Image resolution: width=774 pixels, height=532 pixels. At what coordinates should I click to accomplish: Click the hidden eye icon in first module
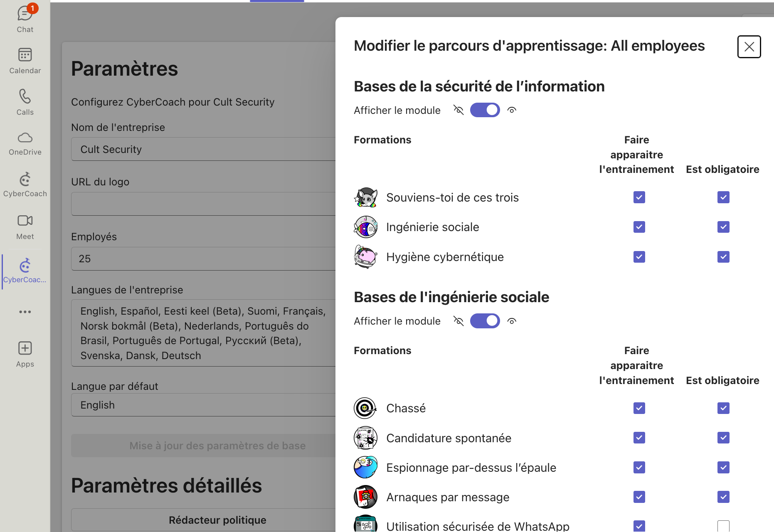point(458,110)
